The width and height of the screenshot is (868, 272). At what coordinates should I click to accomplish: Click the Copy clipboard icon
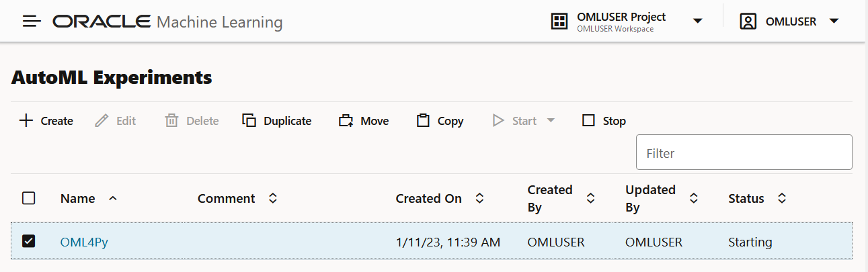(x=423, y=121)
